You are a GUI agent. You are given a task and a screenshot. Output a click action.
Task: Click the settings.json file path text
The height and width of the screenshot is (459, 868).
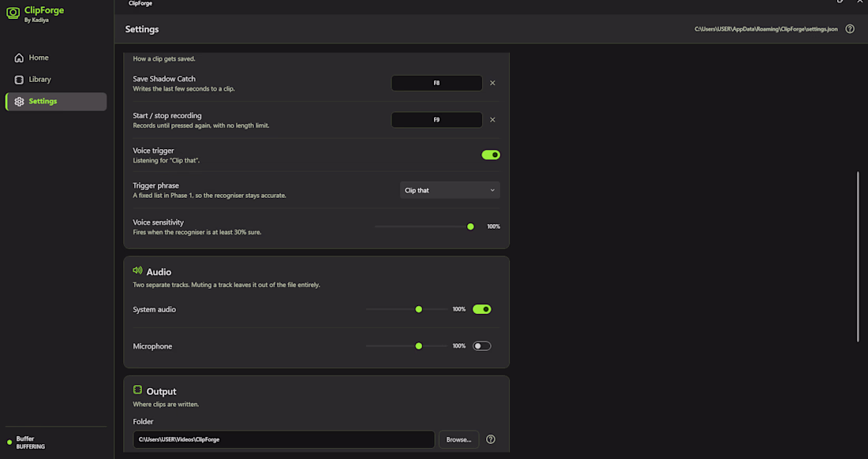coord(766,29)
